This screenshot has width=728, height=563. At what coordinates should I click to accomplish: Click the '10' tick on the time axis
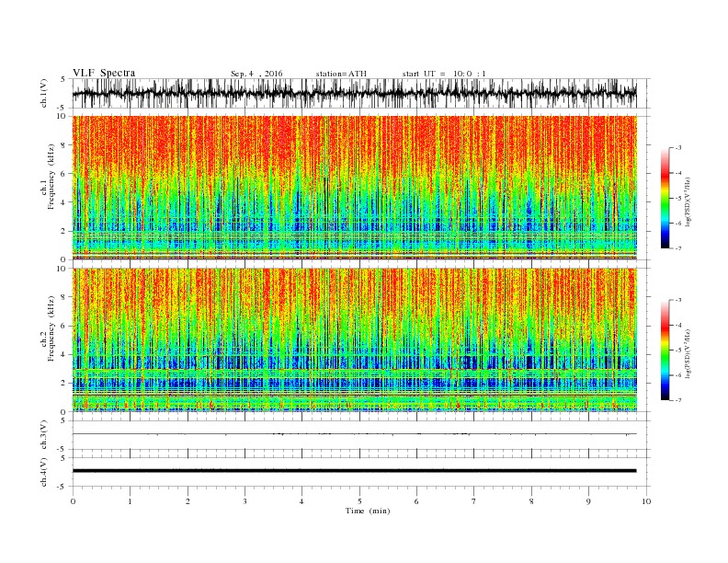pyautogui.click(x=646, y=501)
